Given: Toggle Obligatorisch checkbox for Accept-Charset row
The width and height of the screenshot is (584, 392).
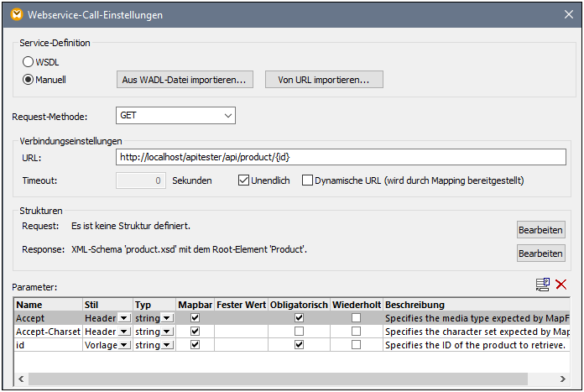Looking at the screenshot, I should (x=299, y=332).
